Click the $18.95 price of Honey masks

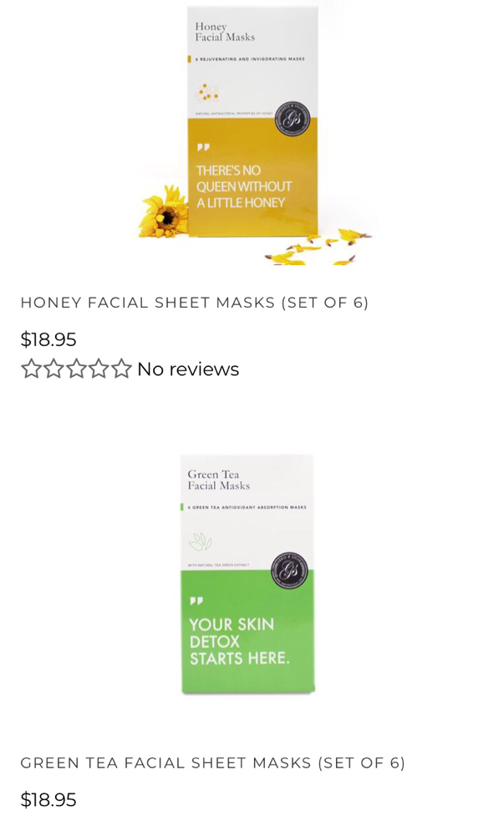click(x=48, y=339)
